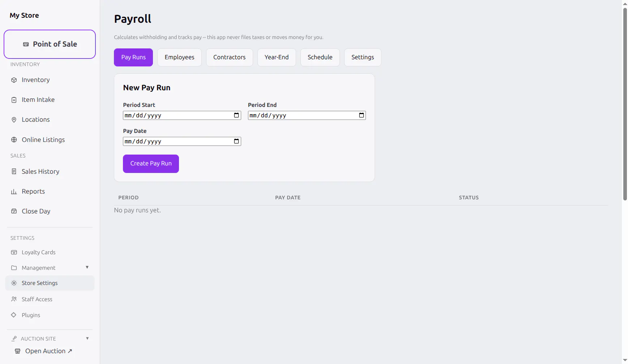
Task: Click the Pay Date input field
Action: pos(182,142)
